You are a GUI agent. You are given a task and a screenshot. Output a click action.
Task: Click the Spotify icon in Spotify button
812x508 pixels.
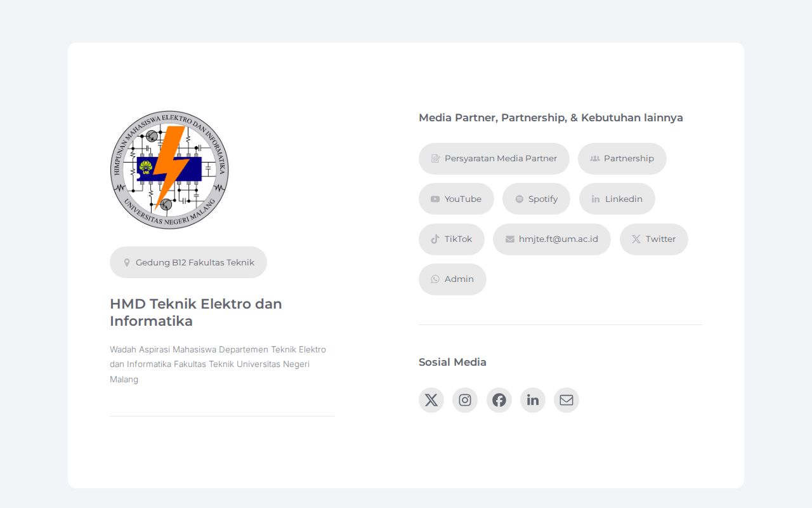click(520, 199)
